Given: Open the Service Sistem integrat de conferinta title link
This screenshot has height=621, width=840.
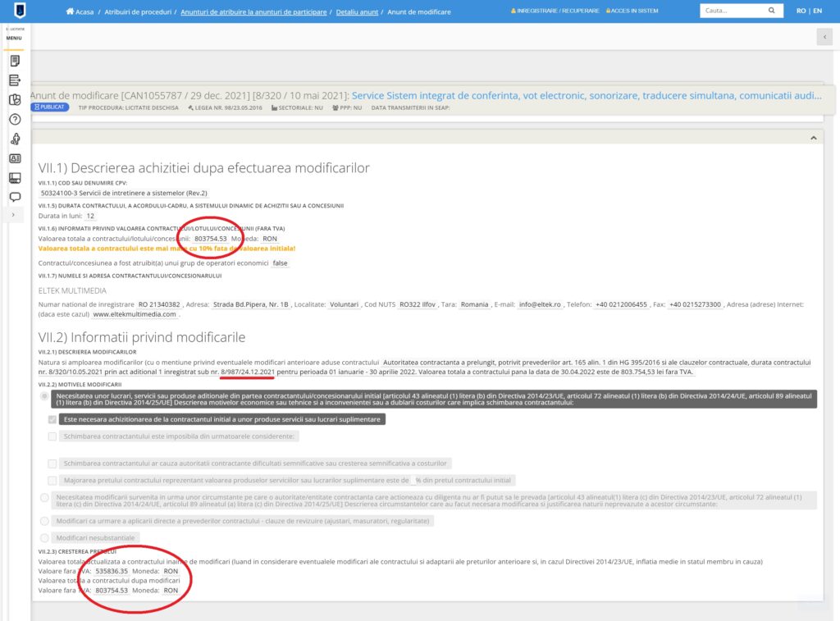Looking at the screenshot, I should [586, 95].
